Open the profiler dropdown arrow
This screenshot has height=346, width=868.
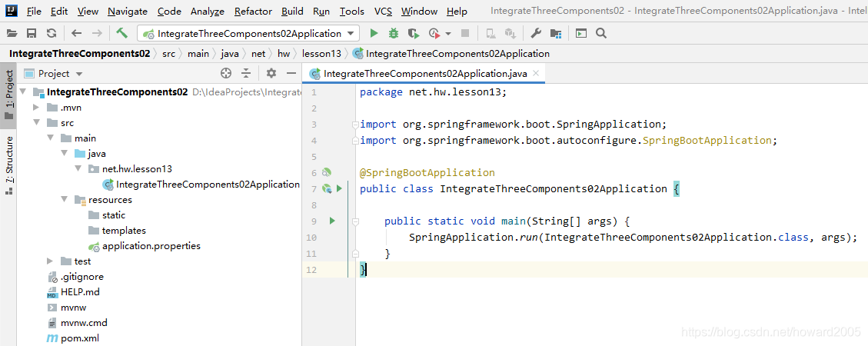[x=448, y=34]
